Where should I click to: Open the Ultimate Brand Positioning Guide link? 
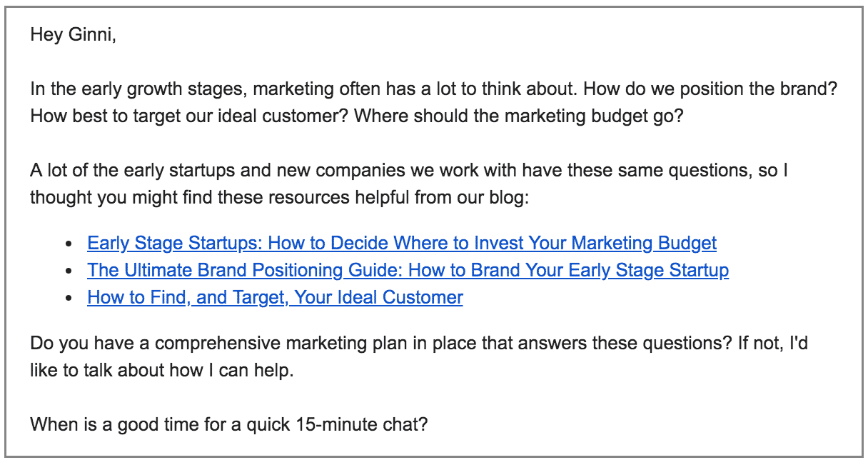coord(408,270)
